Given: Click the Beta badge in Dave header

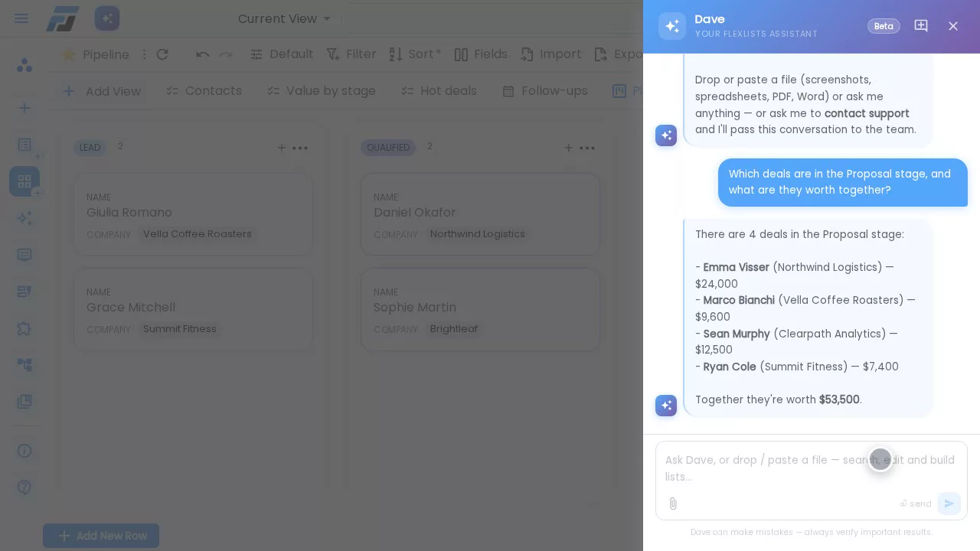Looking at the screenshot, I should pos(884,26).
